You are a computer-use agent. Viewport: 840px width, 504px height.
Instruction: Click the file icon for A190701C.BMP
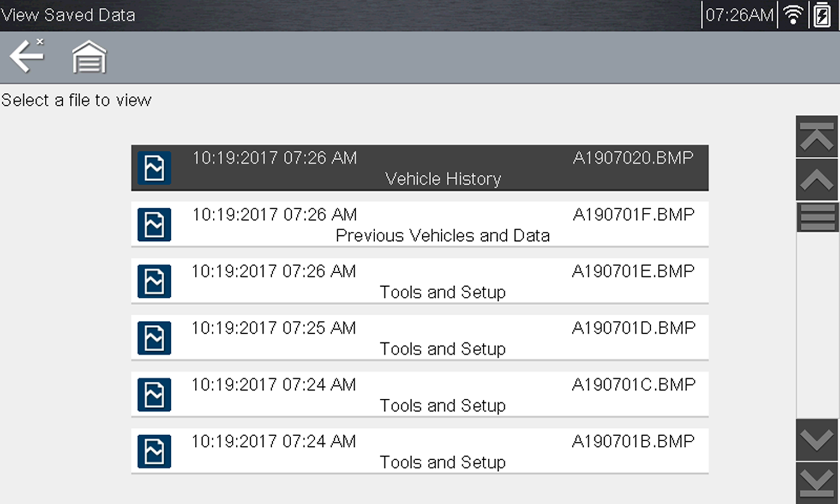[x=154, y=394]
